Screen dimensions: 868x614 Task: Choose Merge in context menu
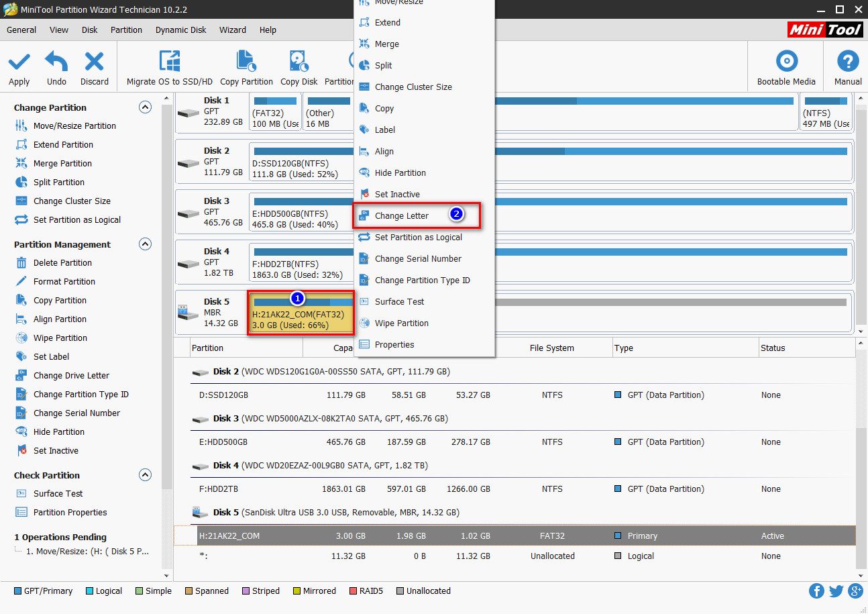click(x=424, y=44)
